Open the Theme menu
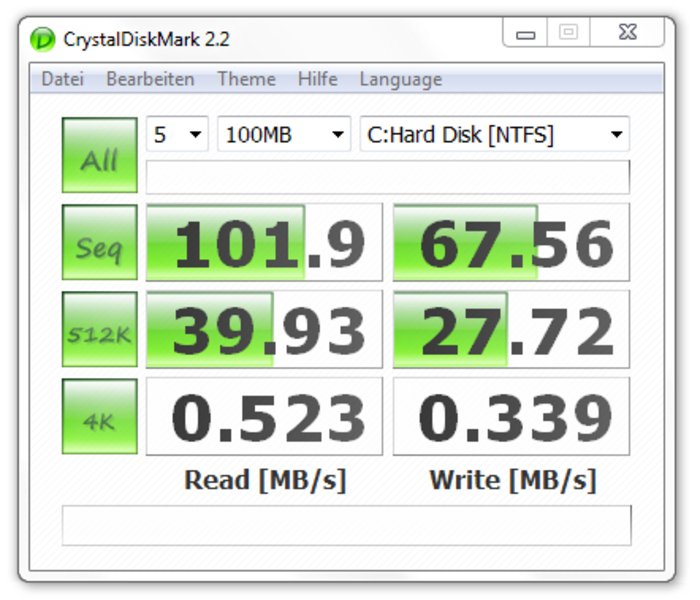The height and width of the screenshot is (600, 700). (246, 79)
